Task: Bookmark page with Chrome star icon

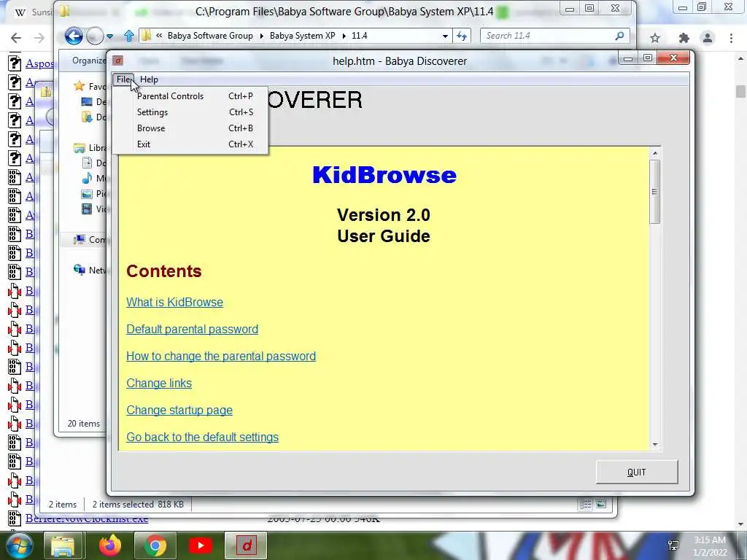Action: [655, 38]
